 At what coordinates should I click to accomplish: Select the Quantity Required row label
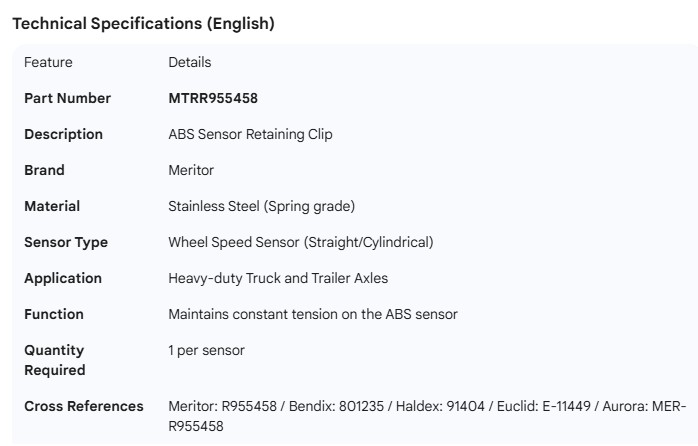[55, 360]
